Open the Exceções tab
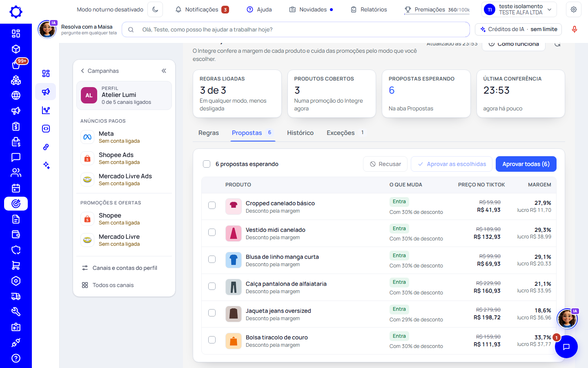 (345, 133)
